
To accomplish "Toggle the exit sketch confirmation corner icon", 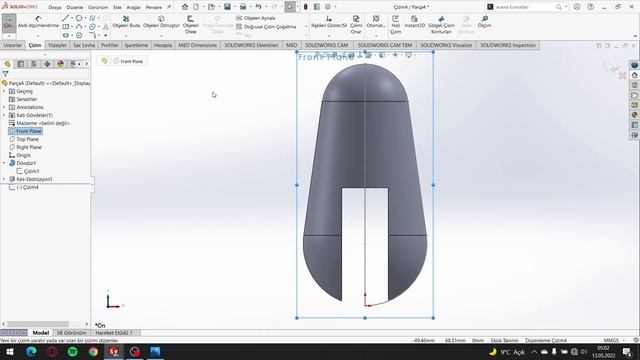I will [x=611, y=67].
